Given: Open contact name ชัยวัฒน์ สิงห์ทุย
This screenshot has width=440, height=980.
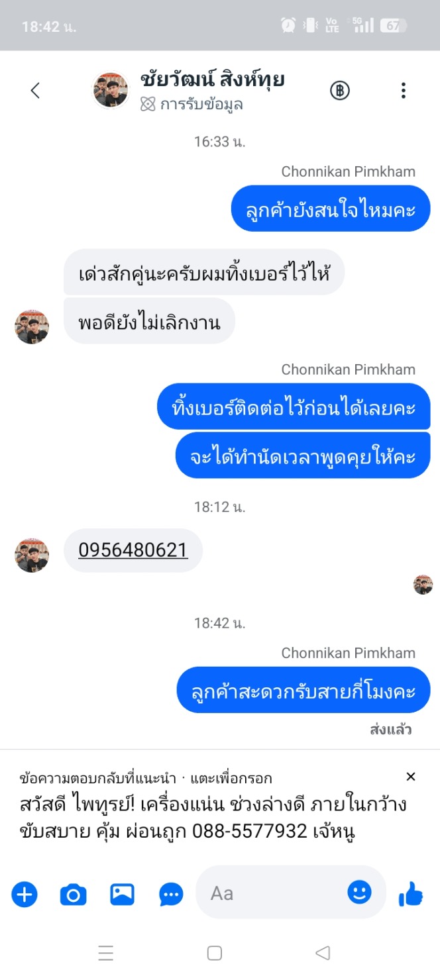Looking at the screenshot, I should tap(213, 79).
